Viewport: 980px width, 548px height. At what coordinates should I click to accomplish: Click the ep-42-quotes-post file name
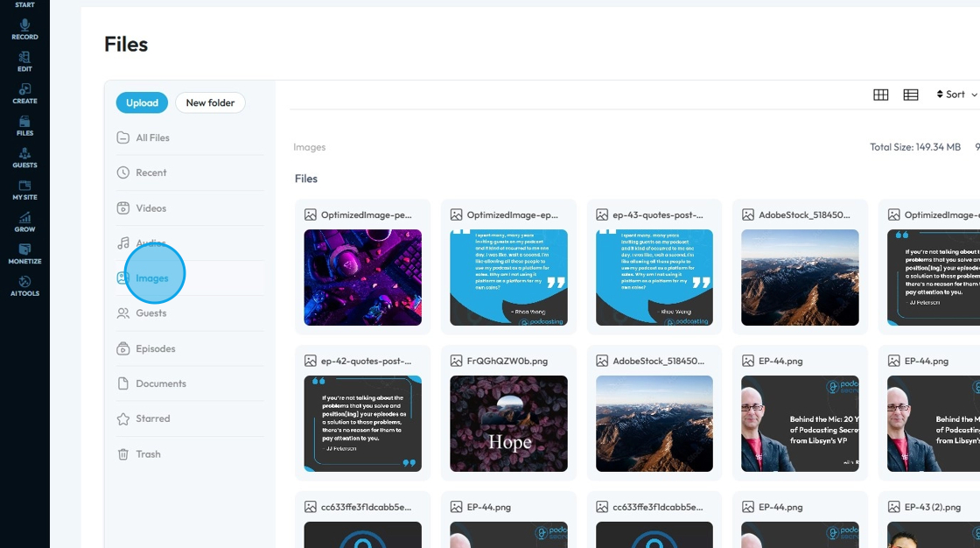pos(367,361)
